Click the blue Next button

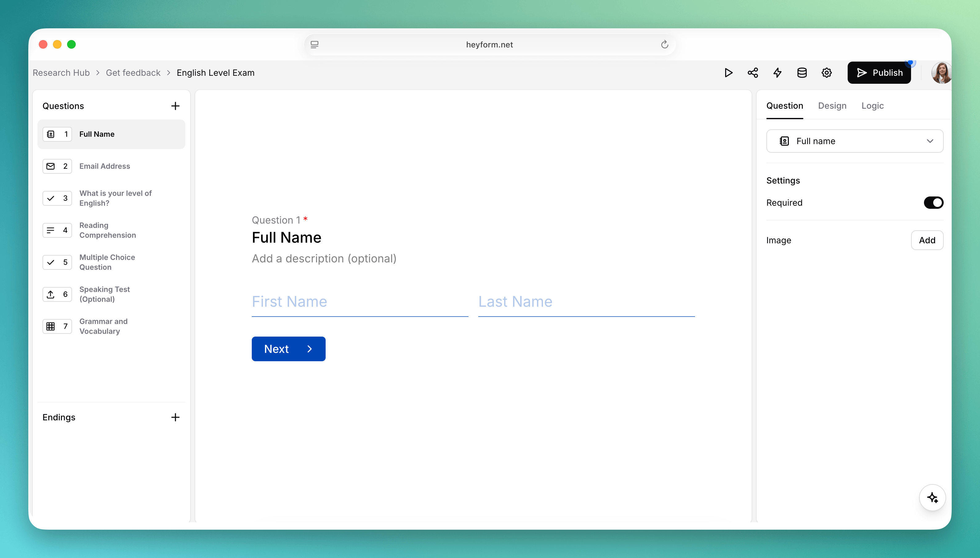tap(288, 349)
